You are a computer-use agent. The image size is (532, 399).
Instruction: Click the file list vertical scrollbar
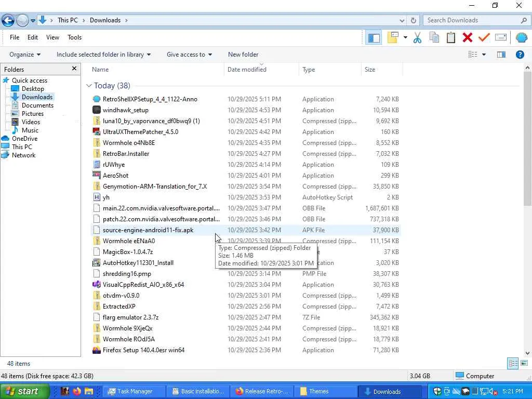tap(527, 138)
